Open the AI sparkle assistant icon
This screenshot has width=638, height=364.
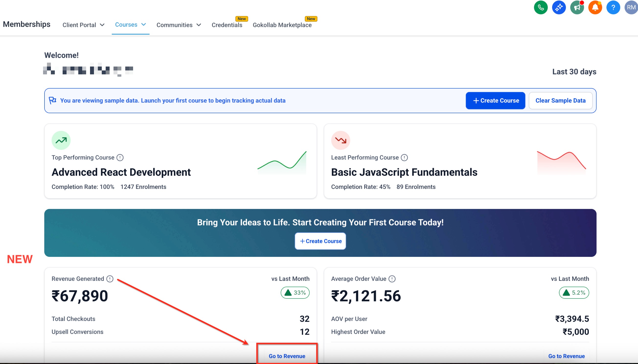click(559, 8)
